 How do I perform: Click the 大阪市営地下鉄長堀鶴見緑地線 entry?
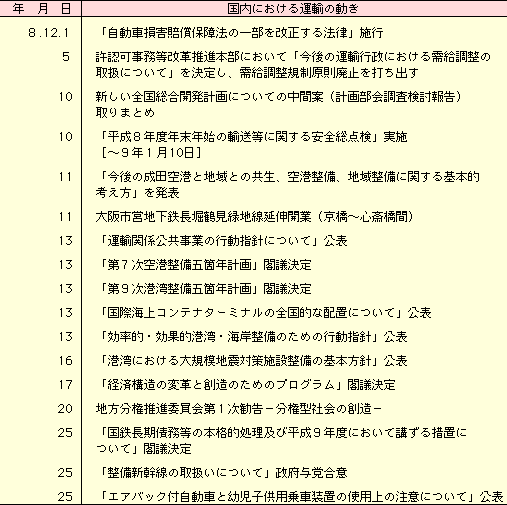click(254, 217)
